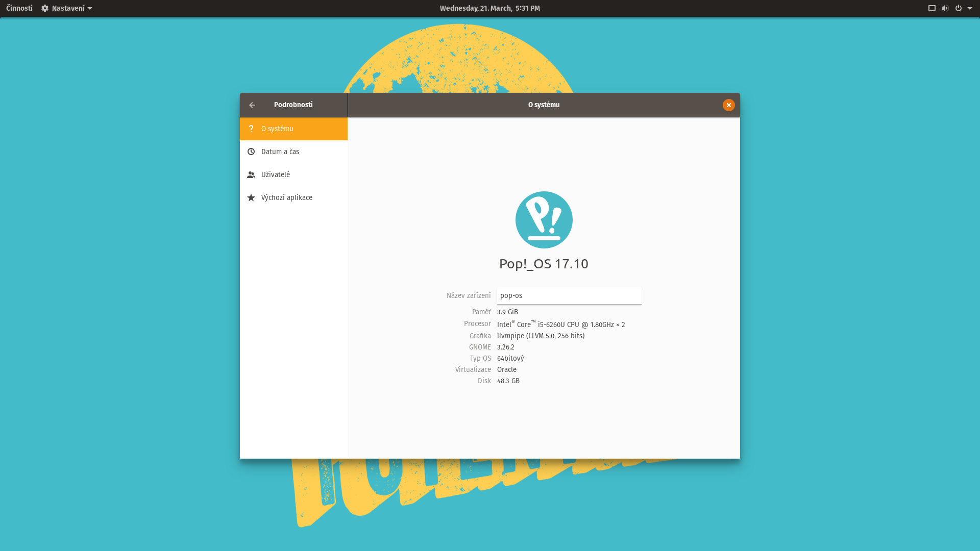Close the settings window with the orange X
Viewport: 980px width, 551px height.
tap(728, 105)
